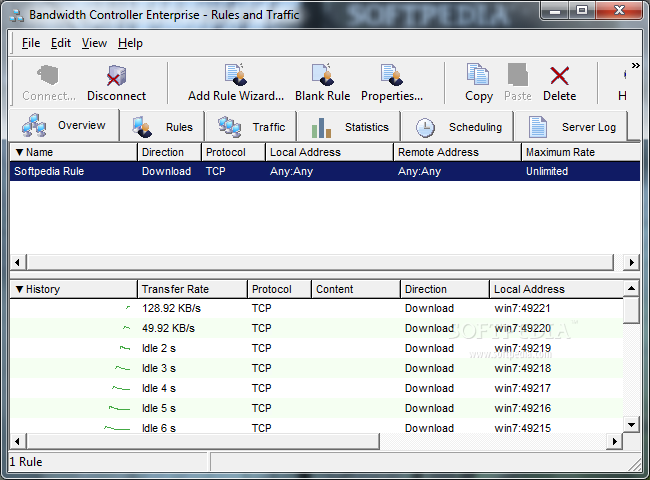The width and height of the screenshot is (650, 480).
Task: Sort traffic by Transfer Rate column
Action: tap(192, 289)
